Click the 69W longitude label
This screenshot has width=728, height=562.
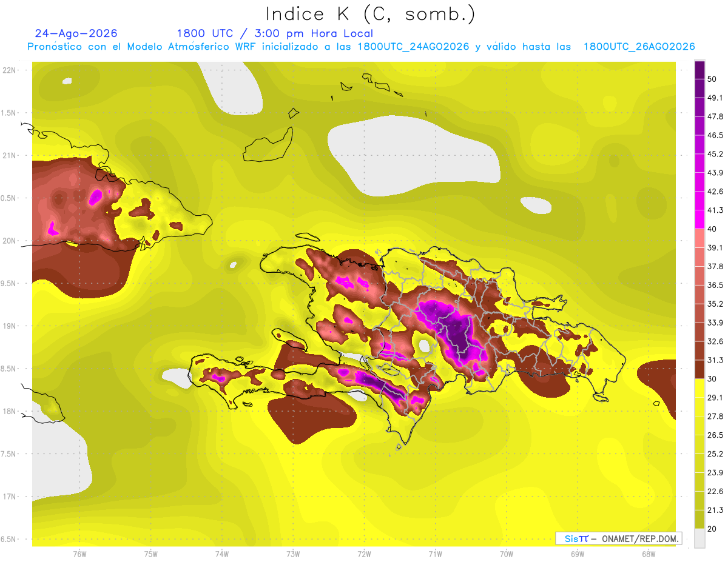point(578,554)
